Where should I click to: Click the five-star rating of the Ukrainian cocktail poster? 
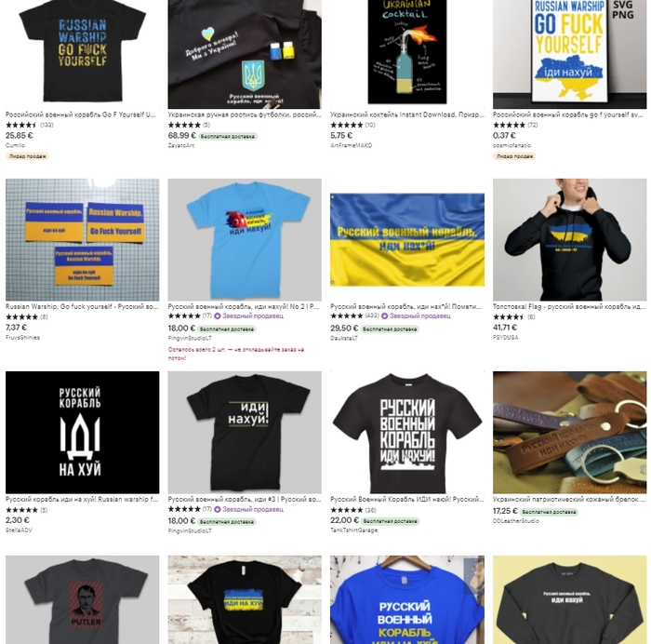click(x=346, y=125)
